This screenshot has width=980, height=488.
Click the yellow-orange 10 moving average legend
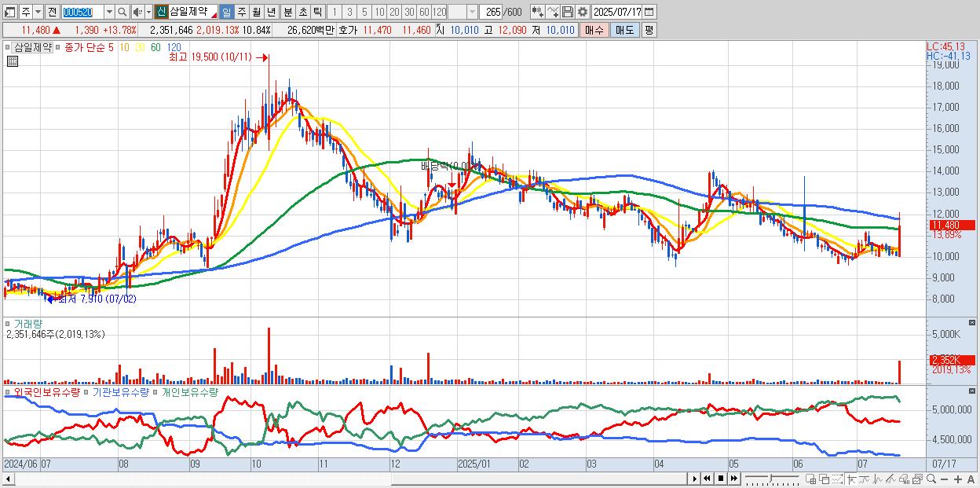tap(125, 47)
